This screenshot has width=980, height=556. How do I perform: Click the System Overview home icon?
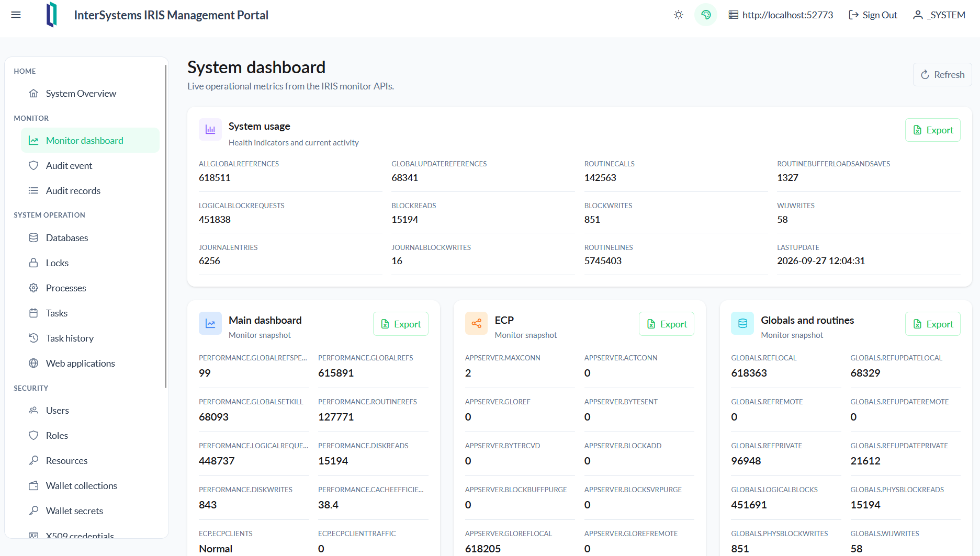pos(33,93)
